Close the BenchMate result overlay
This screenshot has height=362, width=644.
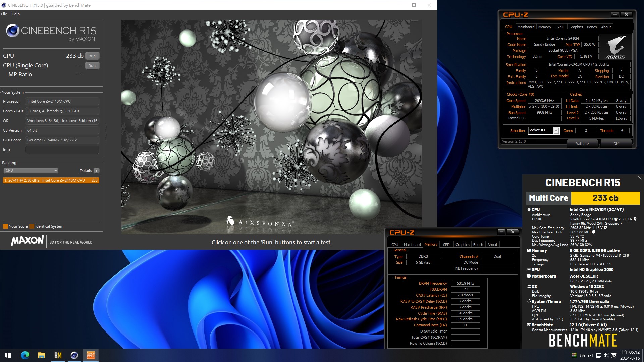639,178
